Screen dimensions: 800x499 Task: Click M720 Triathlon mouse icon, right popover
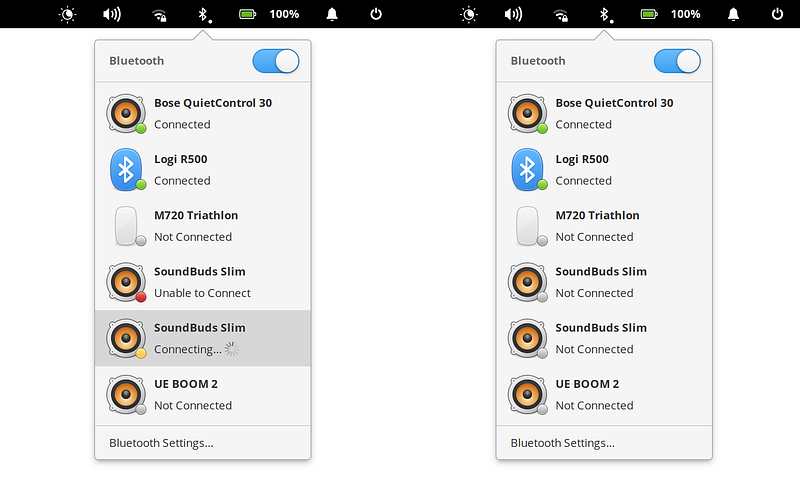pos(529,226)
